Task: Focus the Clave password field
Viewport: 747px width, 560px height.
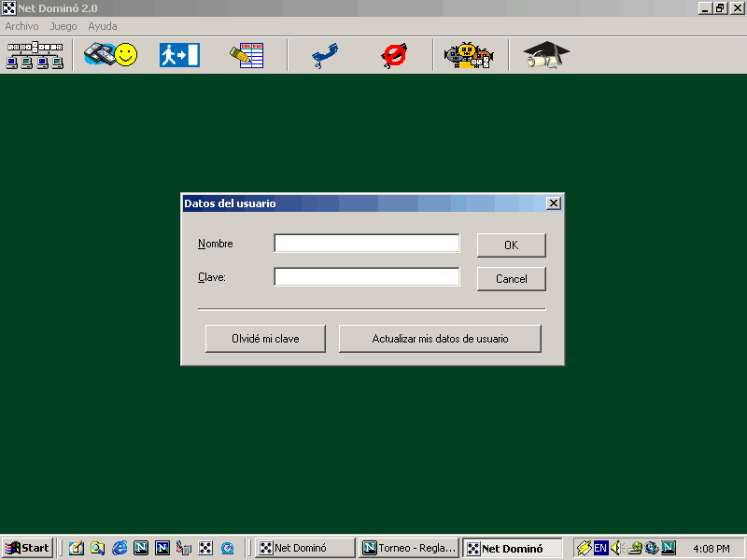Action: click(x=366, y=277)
